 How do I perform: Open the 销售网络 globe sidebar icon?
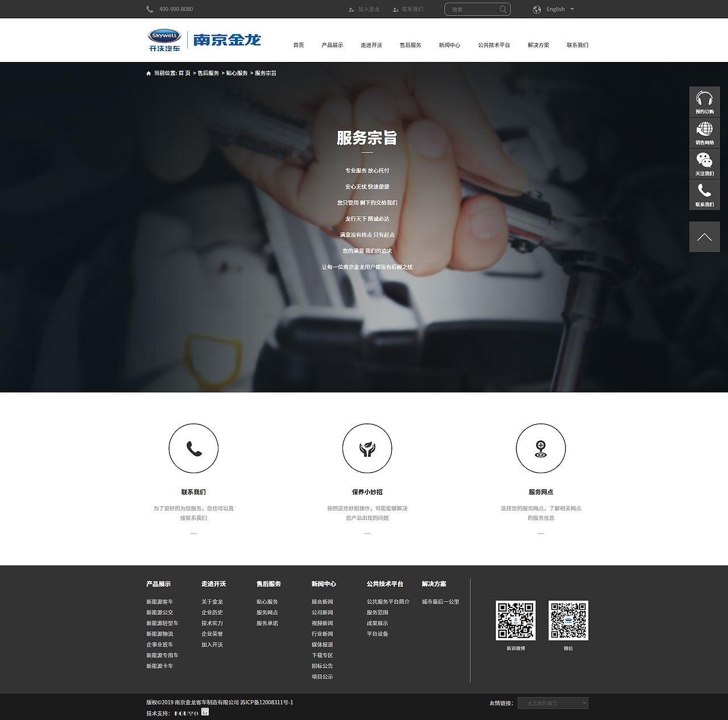point(705,133)
